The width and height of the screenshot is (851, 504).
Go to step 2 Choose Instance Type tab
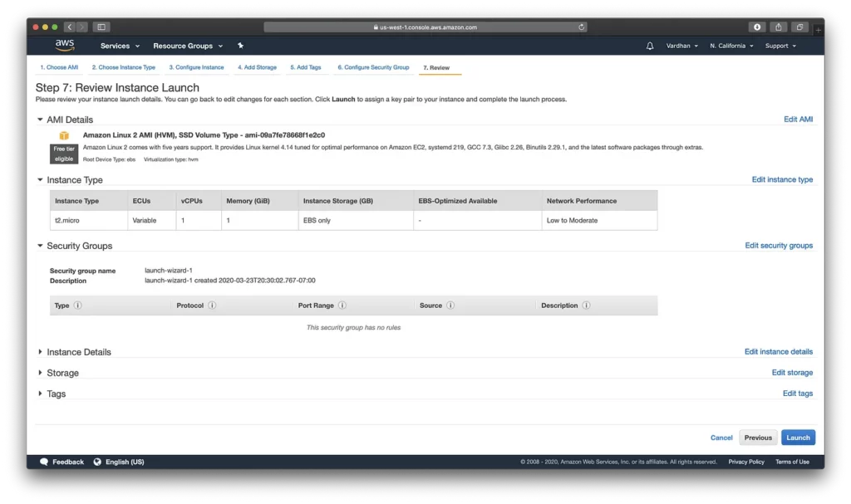(124, 67)
